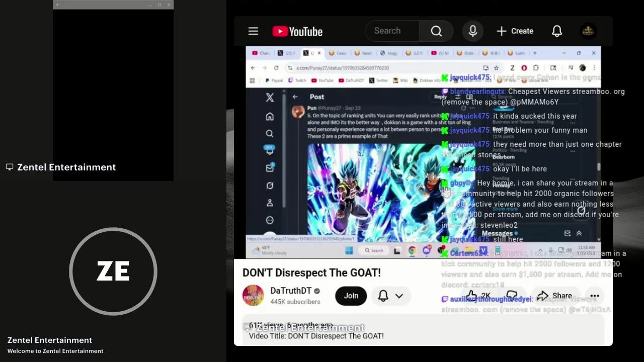Open Grok in the X sidebar

[x=270, y=186]
